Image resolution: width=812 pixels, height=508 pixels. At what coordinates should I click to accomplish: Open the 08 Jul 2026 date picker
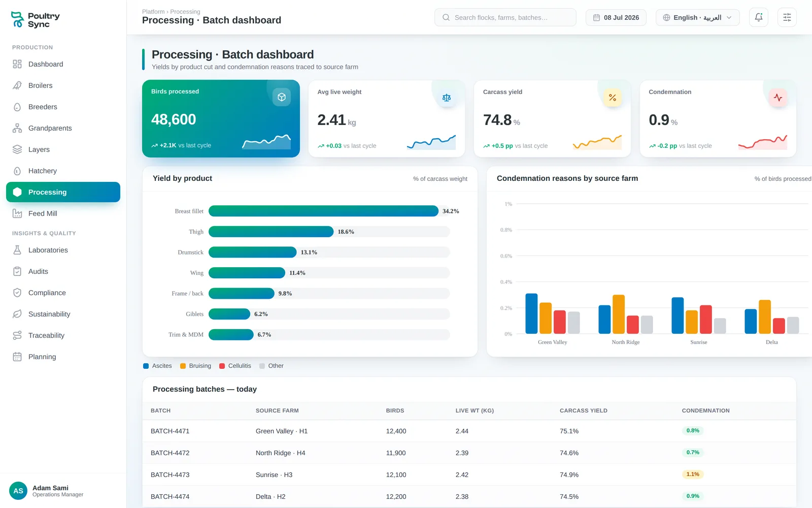click(x=616, y=17)
